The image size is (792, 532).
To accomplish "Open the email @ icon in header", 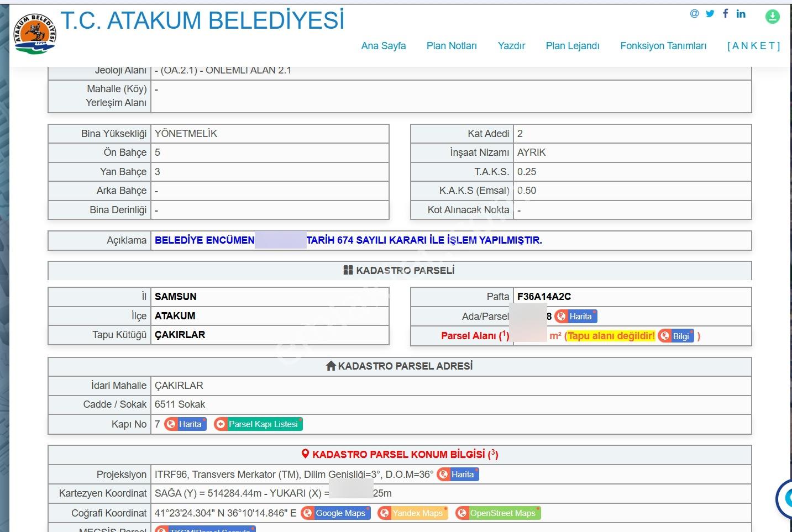I will 694,14.
